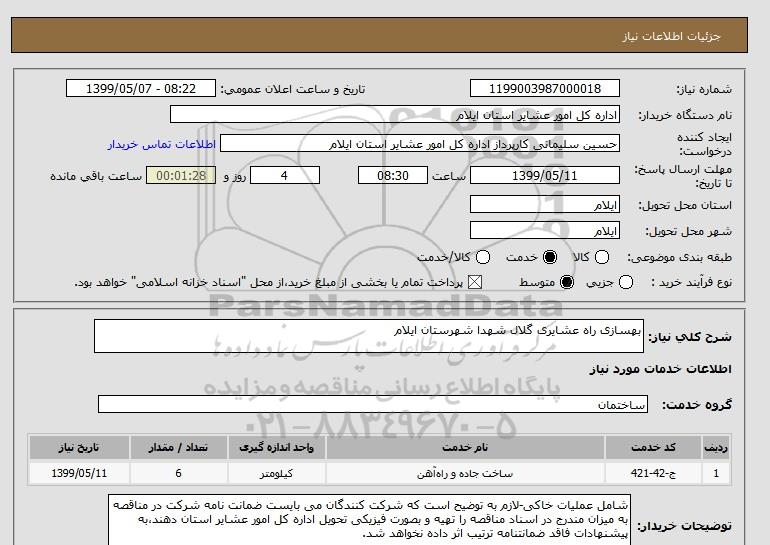770x545 pixels.
Task: Click the remaining time countdown 00:01:28
Action: click(181, 175)
